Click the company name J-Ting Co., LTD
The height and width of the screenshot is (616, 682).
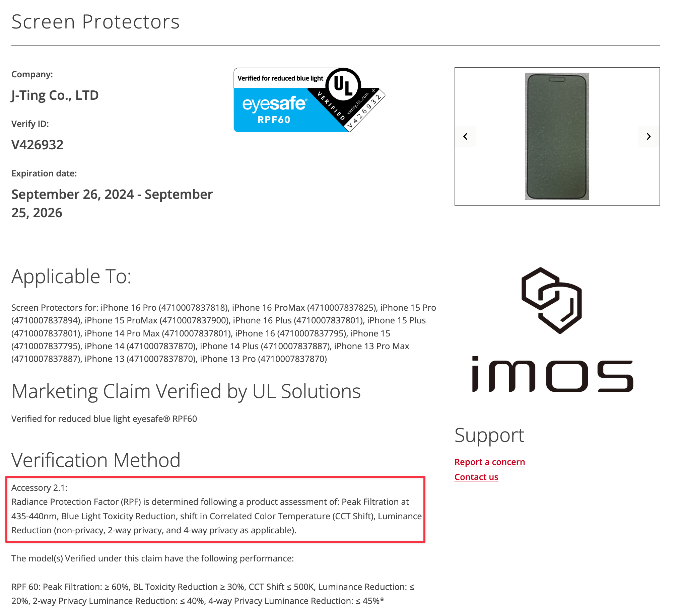click(x=55, y=95)
